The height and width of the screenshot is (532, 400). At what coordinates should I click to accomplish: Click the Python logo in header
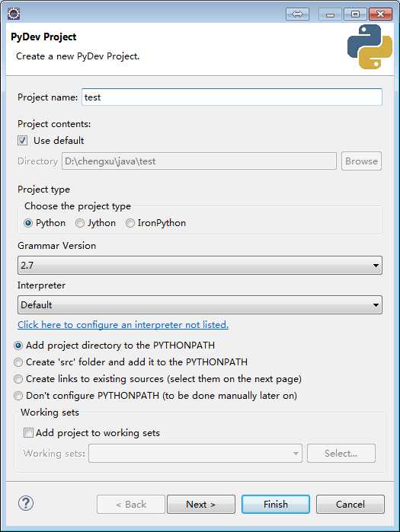370,46
